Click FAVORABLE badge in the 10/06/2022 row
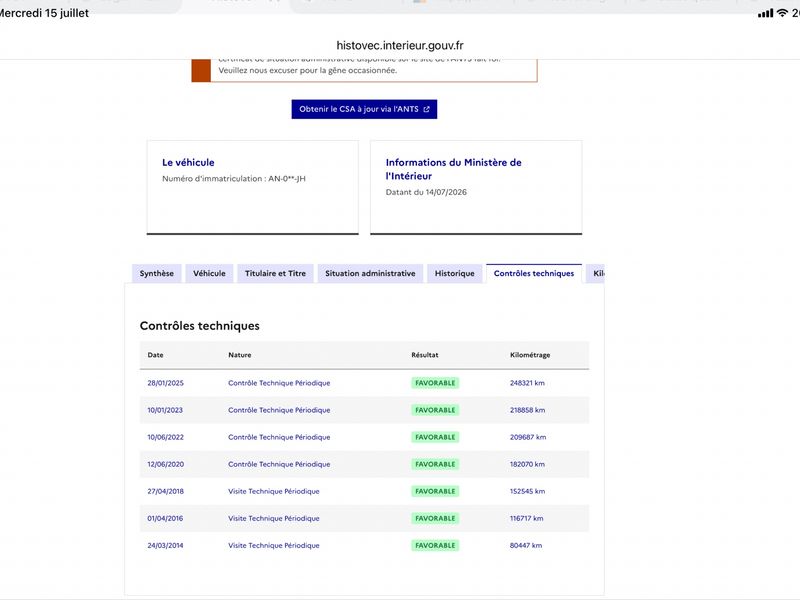800x600 pixels. click(435, 437)
